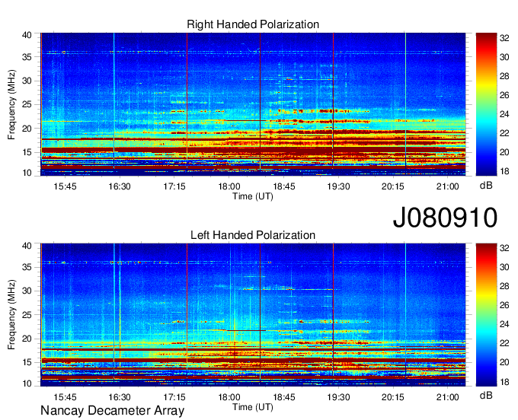The width and height of the screenshot is (518, 420).
Task: Click the 32 value on the top colorbar
Action: click(504, 38)
